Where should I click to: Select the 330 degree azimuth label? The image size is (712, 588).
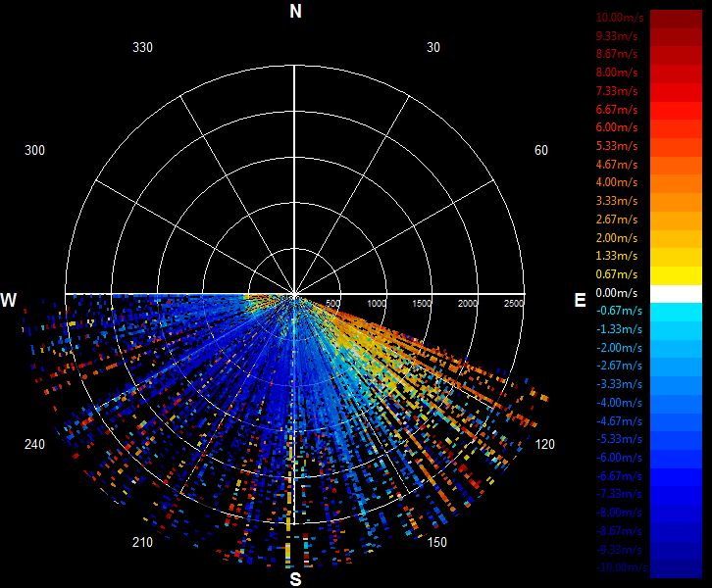coord(142,47)
